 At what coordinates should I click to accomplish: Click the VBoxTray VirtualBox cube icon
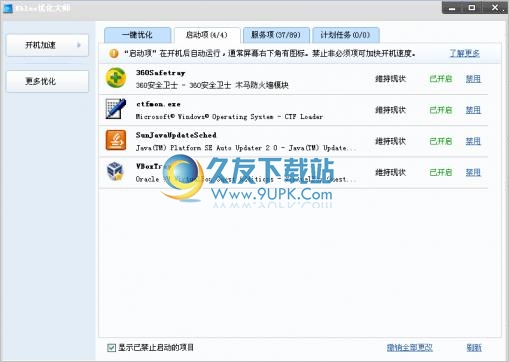click(115, 171)
